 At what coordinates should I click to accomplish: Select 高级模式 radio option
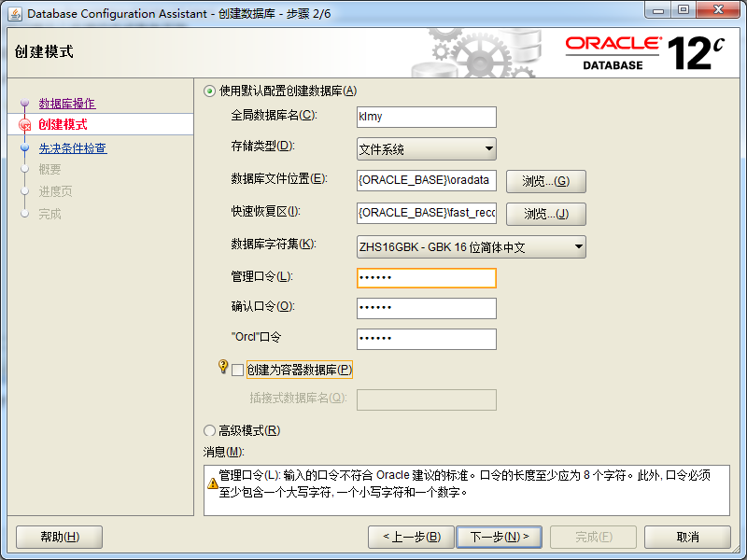click(209, 431)
